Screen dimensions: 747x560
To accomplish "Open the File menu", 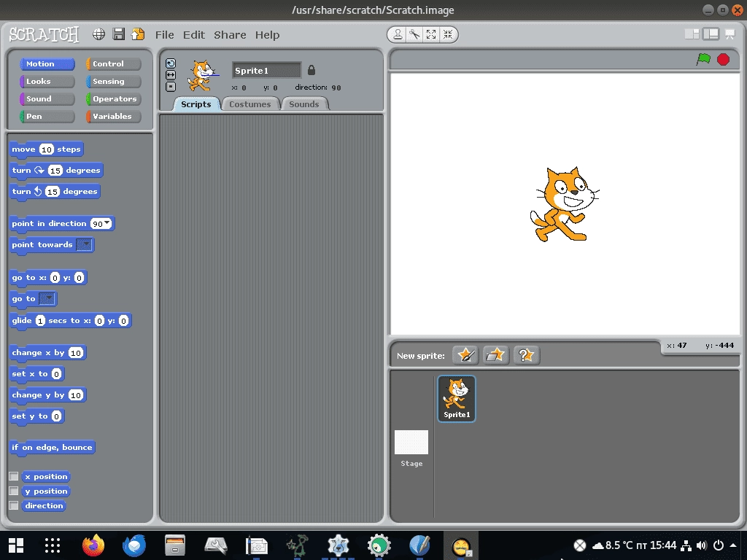I will (164, 35).
